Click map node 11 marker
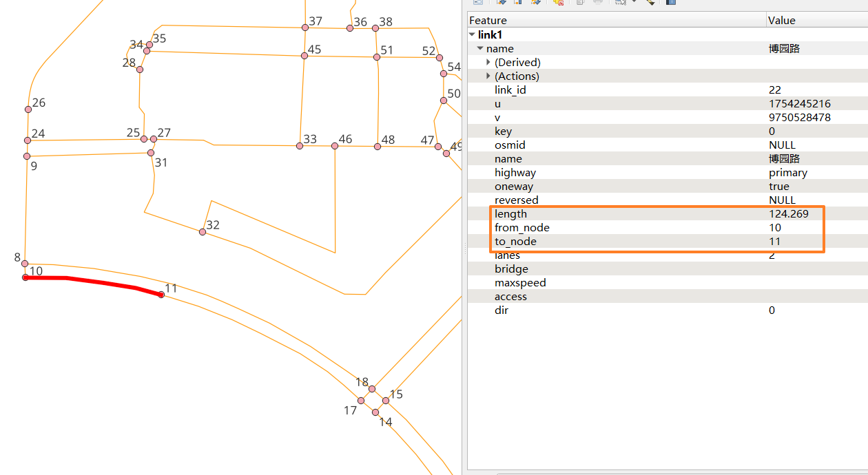This screenshot has height=475, width=868. 161,295
